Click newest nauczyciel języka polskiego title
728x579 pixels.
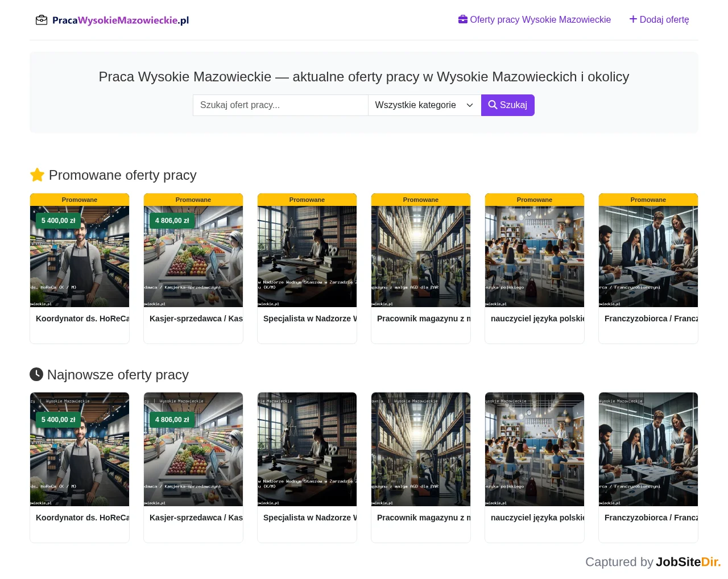[537, 518]
